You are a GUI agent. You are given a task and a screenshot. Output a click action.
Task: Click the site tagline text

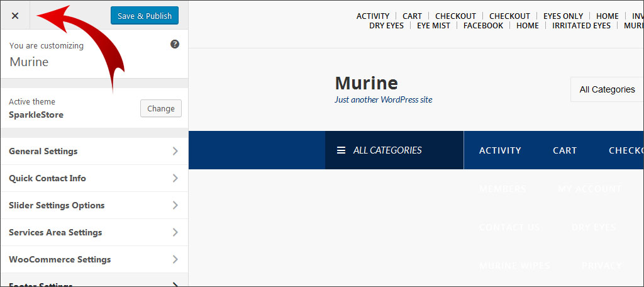pyautogui.click(x=383, y=99)
